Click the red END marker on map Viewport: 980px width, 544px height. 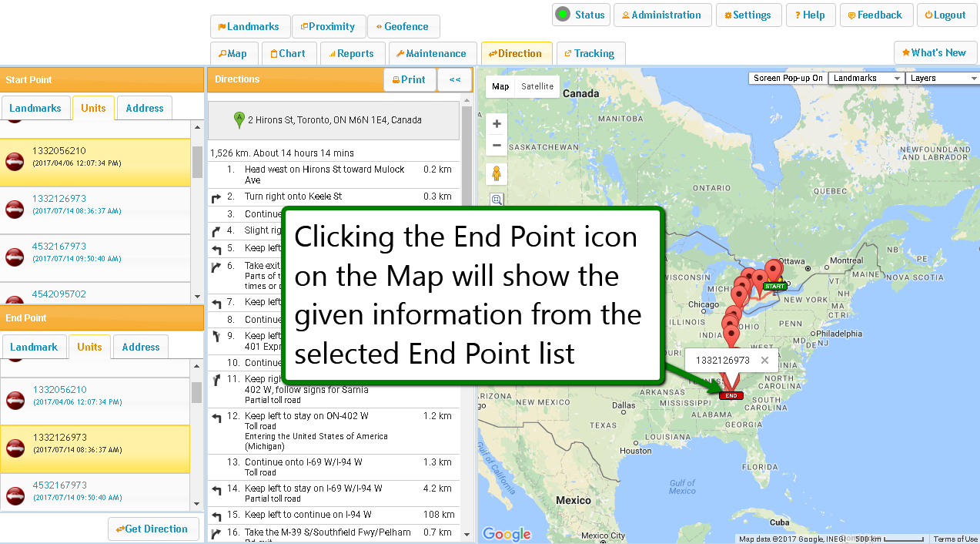point(731,395)
